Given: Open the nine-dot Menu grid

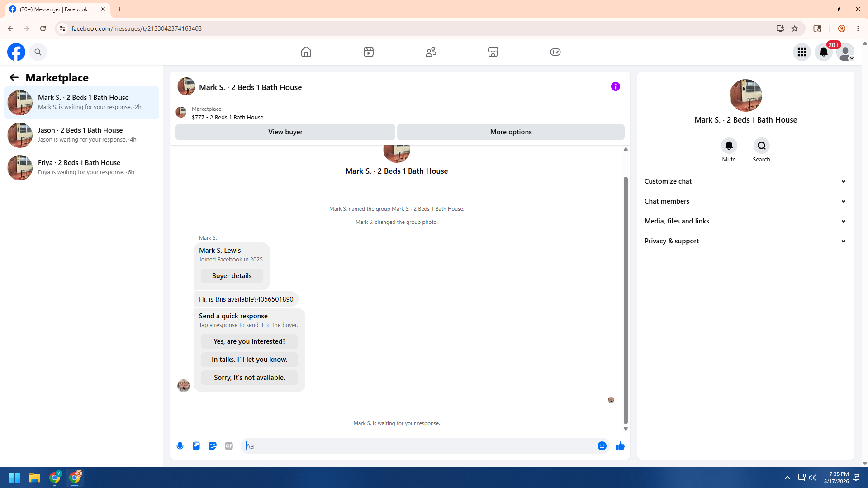Looking at the screenshot, I should 802,52.
